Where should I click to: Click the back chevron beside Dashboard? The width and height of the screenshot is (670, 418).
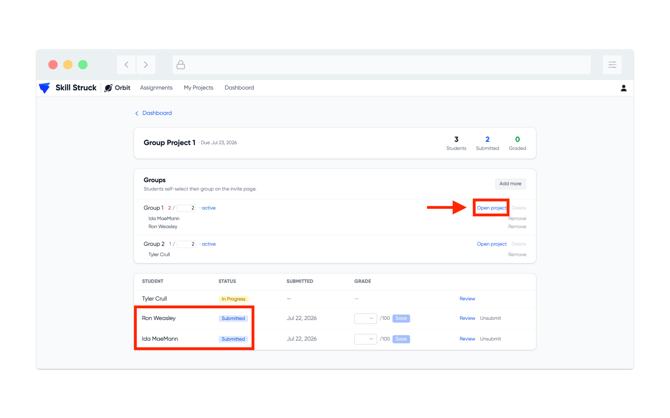coord(137,113)
